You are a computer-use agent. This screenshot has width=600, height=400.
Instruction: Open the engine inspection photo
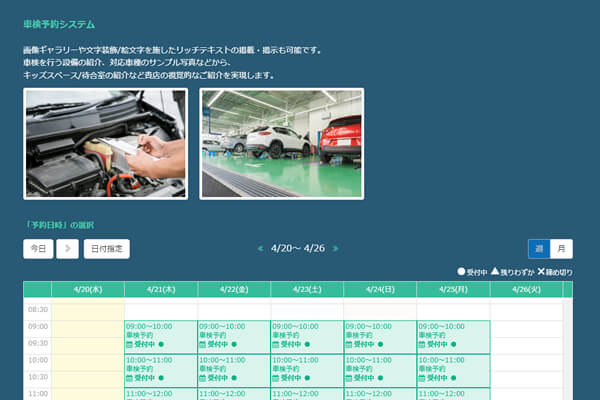coord(105,144)
